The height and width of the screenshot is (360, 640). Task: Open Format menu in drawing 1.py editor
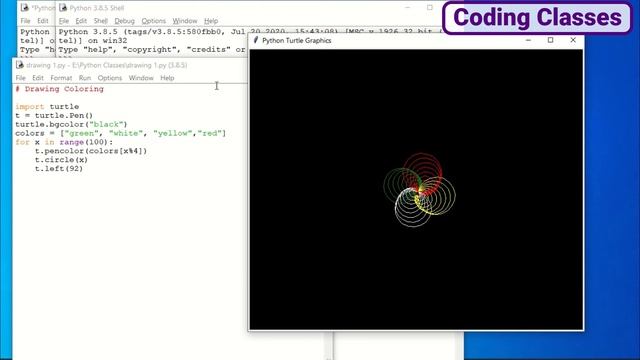pyautogui.click(x=61, y=78)
